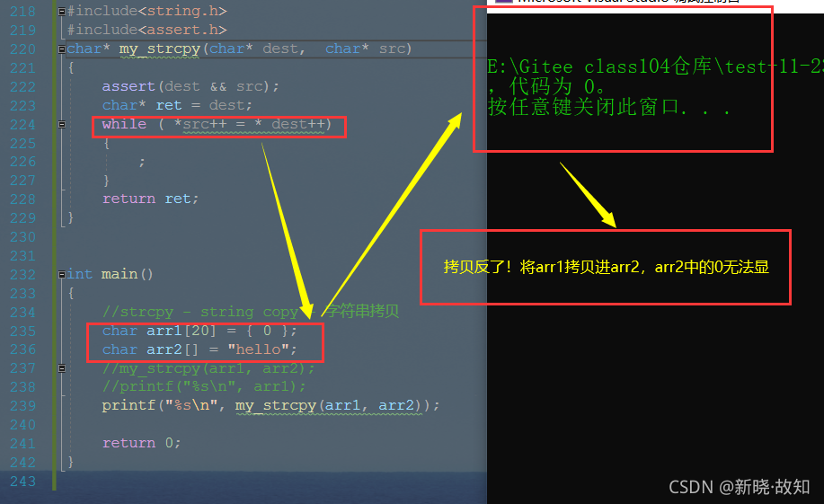The height and width of the screenshot is (504, 824).
Task: Click the squiggle-underlined my_strcpy call in printf
Action: (x=275, y=405)
